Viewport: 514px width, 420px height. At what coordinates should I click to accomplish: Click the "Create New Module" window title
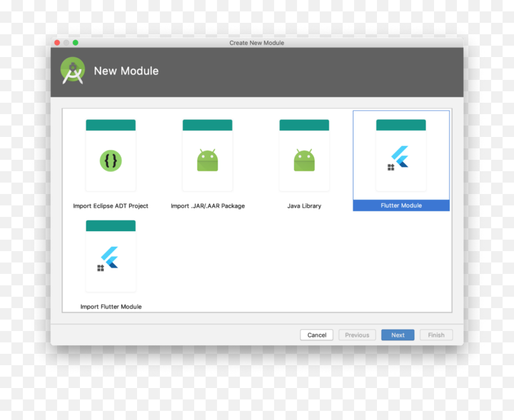click(x=256, y=43)
